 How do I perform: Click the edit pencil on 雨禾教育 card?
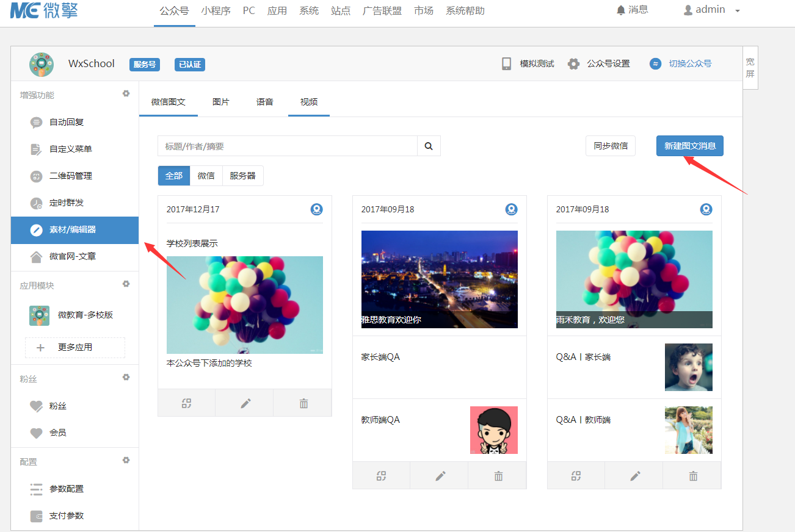pos(635,476)
